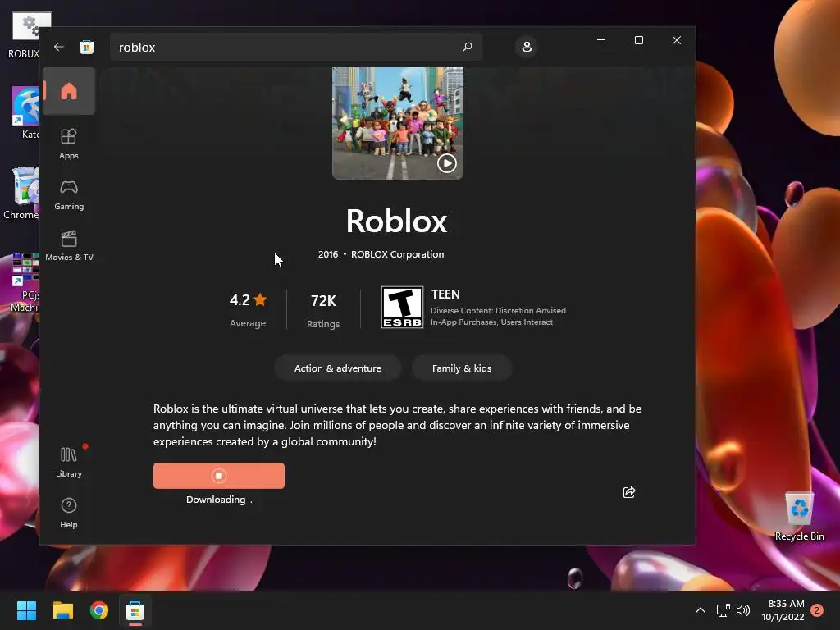Select the Kate desktop shortcut

point(25,112)
